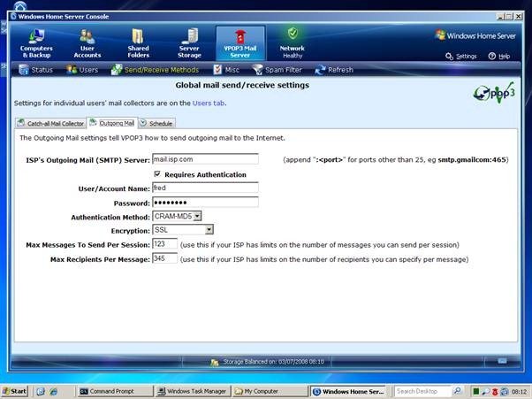This screenshot has width=532, height=399.
Task: Open the Spam Filter page
Action: pos(279,69)
